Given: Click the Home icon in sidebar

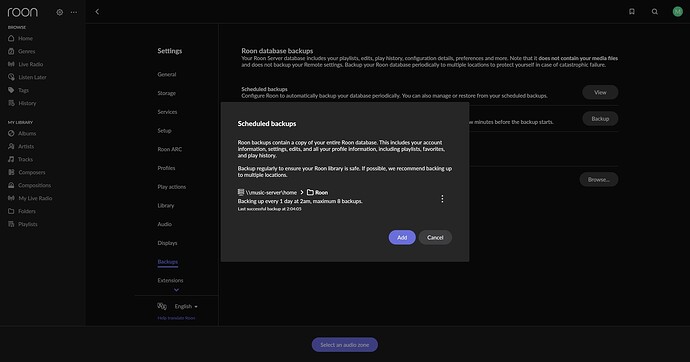Looking at the screenshot, I should pyautogui.click(x=11, y=38).
